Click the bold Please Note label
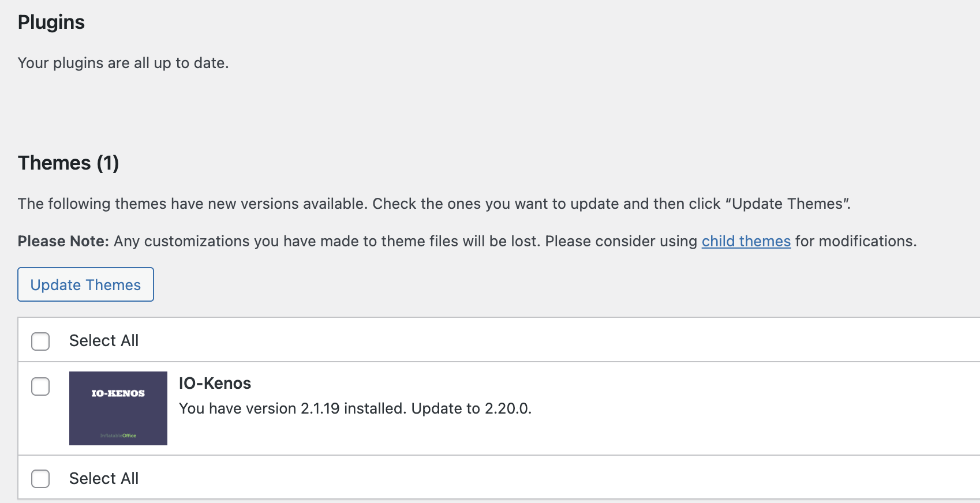This screenshot has height=503, width=980. tap(63, 241)
